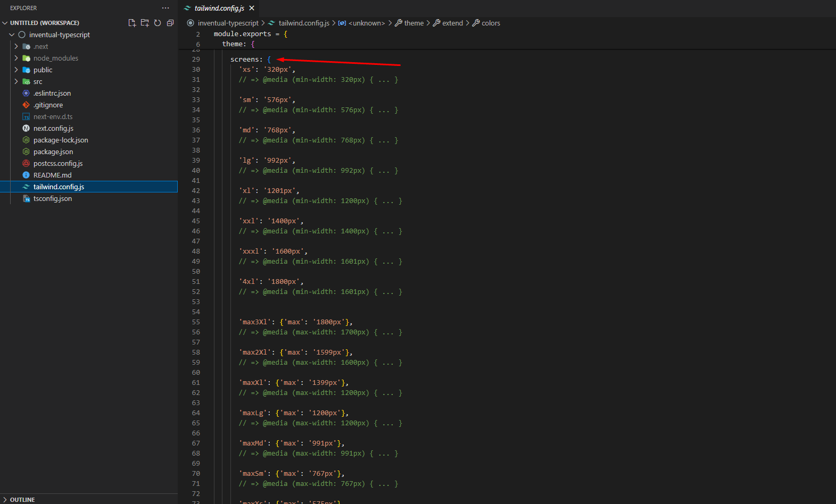836x504 pixels.
Task: Click the .next folder icon
Action: (26, 46)
